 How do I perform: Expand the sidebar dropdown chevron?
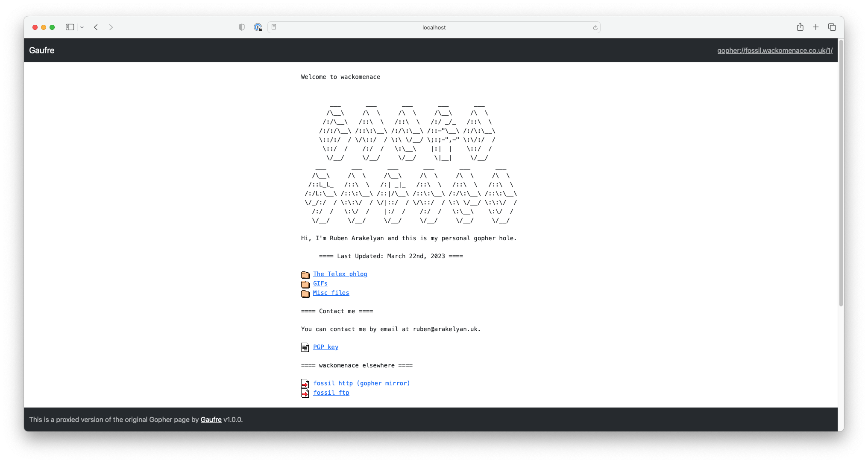point(82,27)
